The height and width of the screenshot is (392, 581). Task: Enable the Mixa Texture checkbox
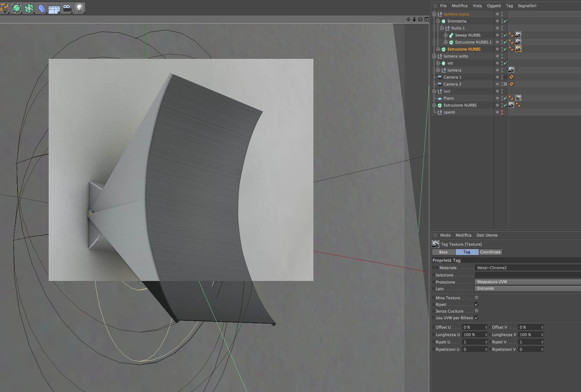(477, 298)
